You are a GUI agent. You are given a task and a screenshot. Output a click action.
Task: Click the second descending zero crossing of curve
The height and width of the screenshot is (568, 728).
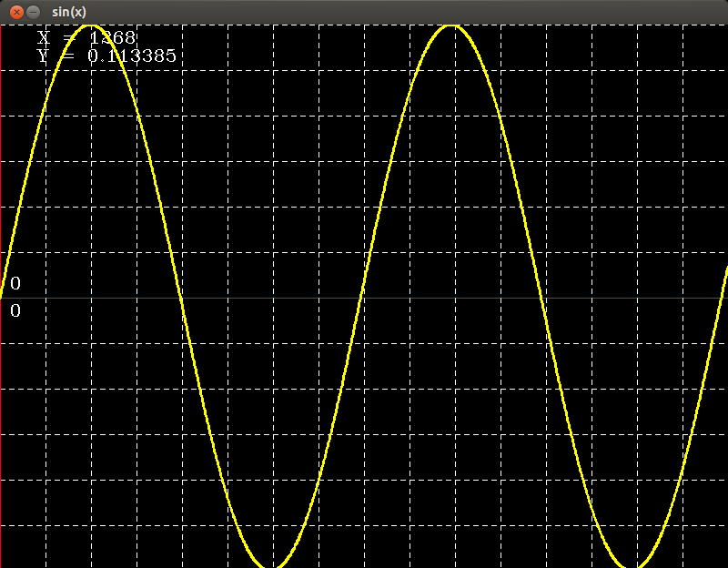[543, 298]
